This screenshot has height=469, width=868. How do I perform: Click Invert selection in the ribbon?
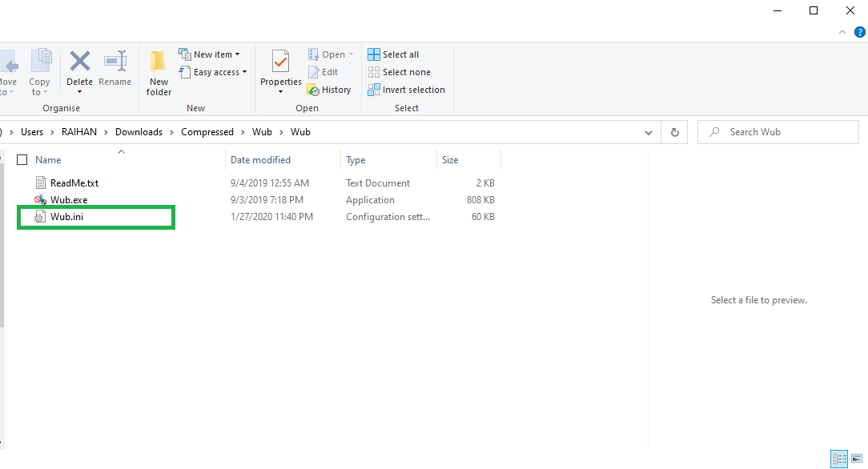coord(406,90)
